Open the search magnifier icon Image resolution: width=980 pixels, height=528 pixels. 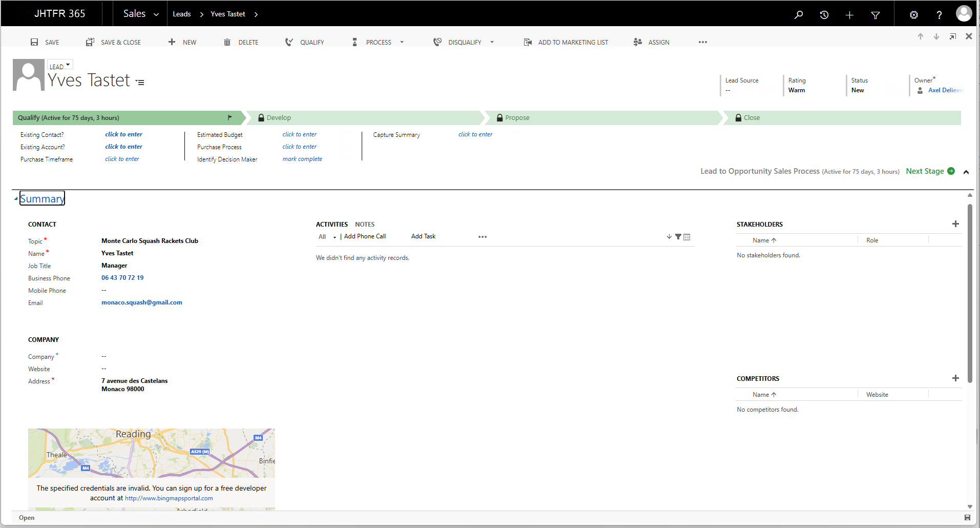[799, 15]
